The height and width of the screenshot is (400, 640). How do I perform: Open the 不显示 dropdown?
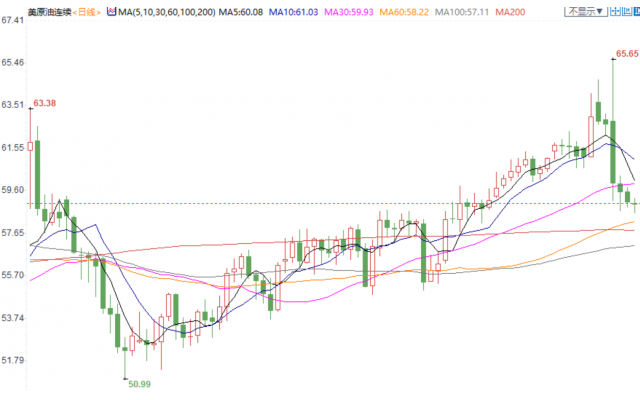pyautogui.click(x=586, y=11)
